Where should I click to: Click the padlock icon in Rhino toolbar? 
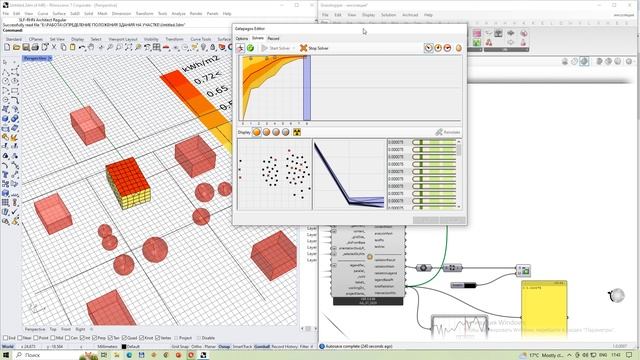point(213,47)
